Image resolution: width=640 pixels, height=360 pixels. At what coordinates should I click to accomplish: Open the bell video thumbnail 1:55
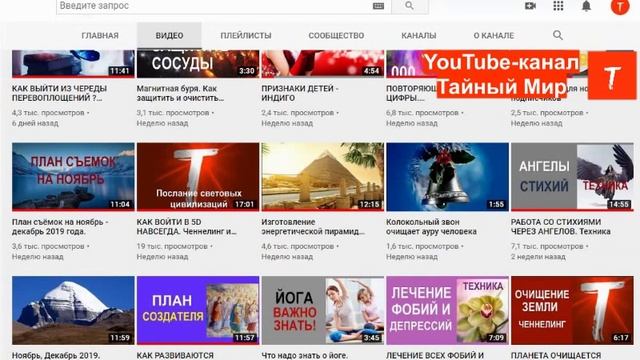coord(447,177)
